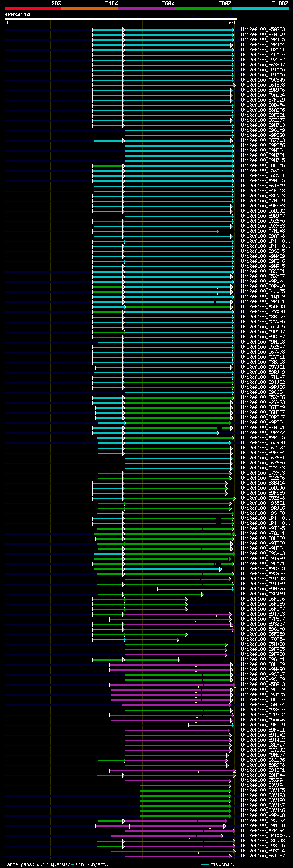293x868 pixels.
Task: Click the query label BP034114
Action: [17, 15]
